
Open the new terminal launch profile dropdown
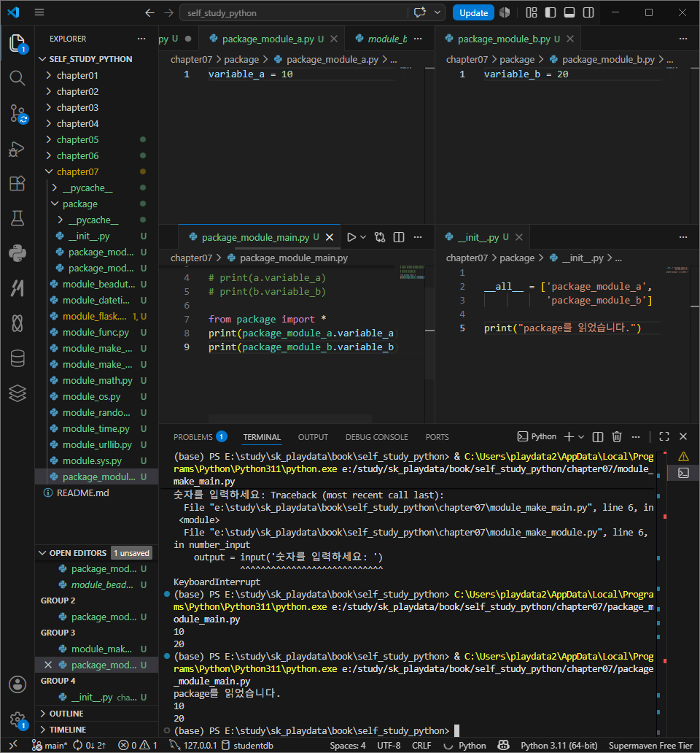click(581, 437)
